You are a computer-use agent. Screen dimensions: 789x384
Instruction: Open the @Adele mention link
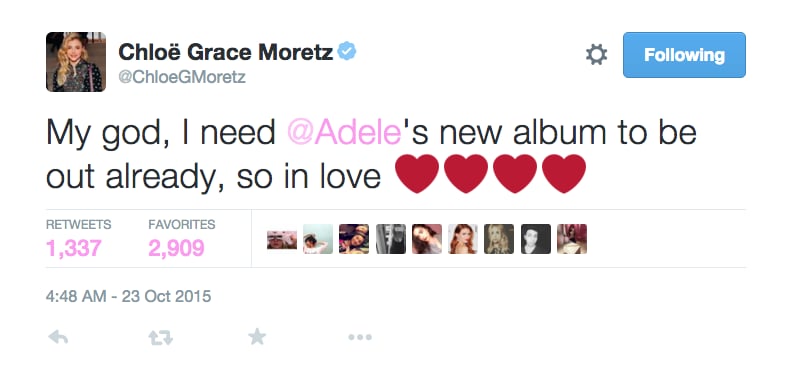[x=344, y=133]
